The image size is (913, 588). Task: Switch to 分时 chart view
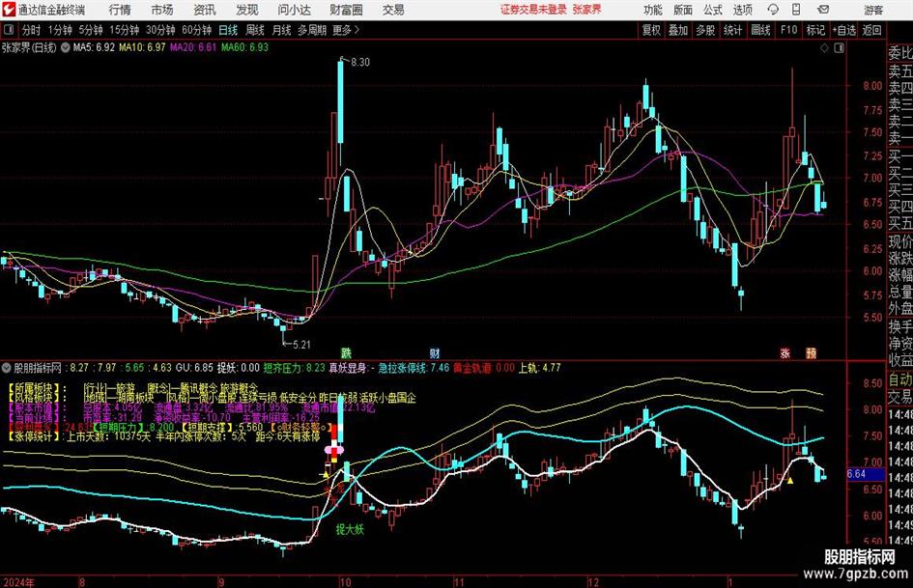coord(32,30)
